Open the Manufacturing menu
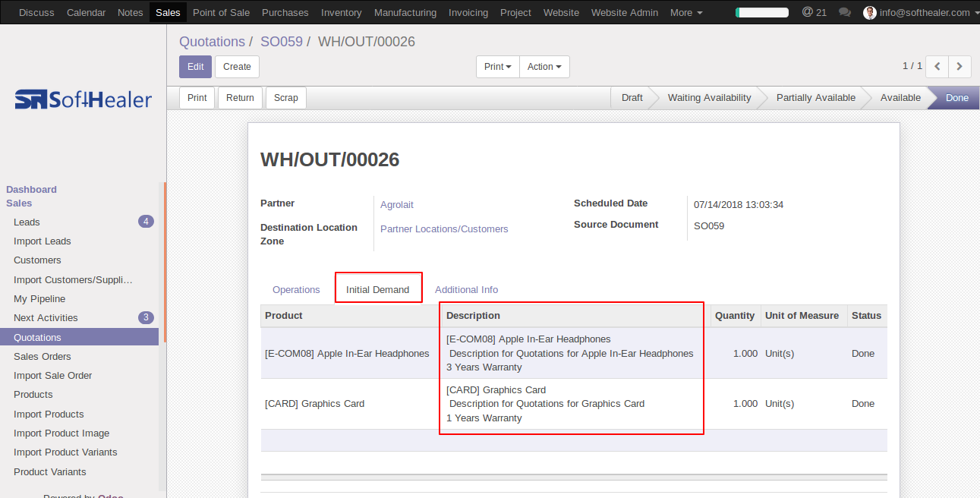This screenshot has width=980, height=498. 405,12
